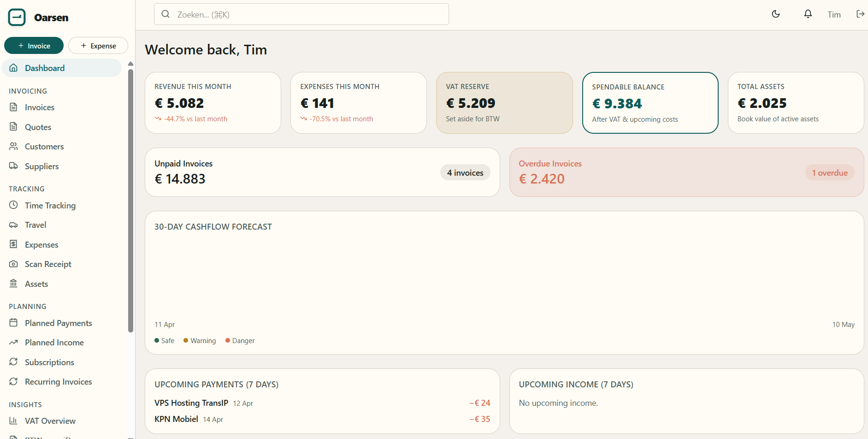The image size is (868, 439).
Task: Expand the 4 invoices unpaid badge
Action: tap(465, 172)
